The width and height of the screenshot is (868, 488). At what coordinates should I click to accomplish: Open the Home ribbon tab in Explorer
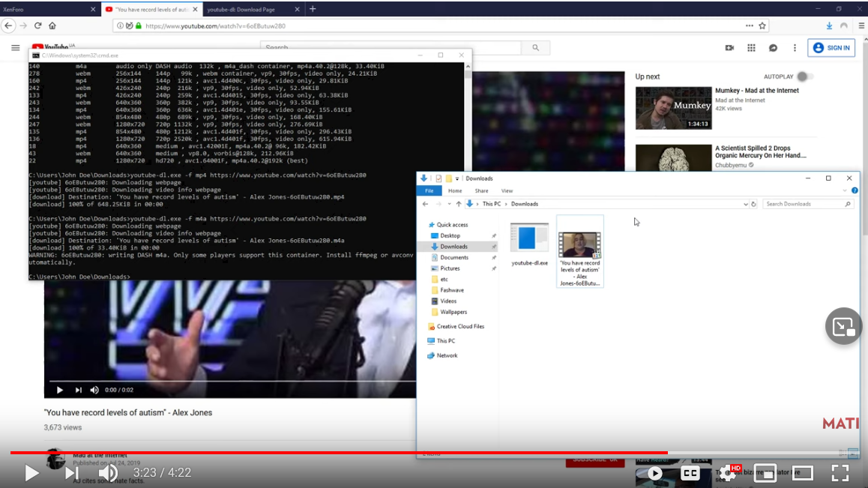455,190
